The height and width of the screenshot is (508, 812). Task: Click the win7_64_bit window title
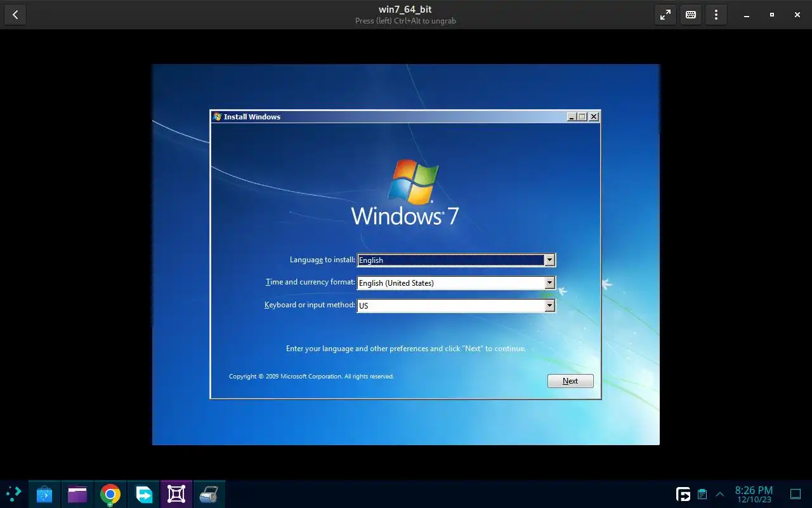tap(405, 10)
